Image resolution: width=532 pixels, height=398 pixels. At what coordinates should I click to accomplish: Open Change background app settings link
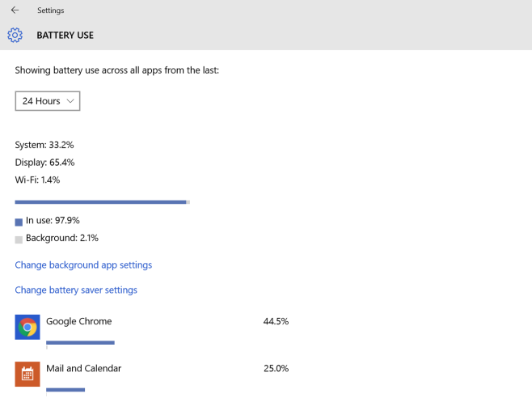[83, 265]
